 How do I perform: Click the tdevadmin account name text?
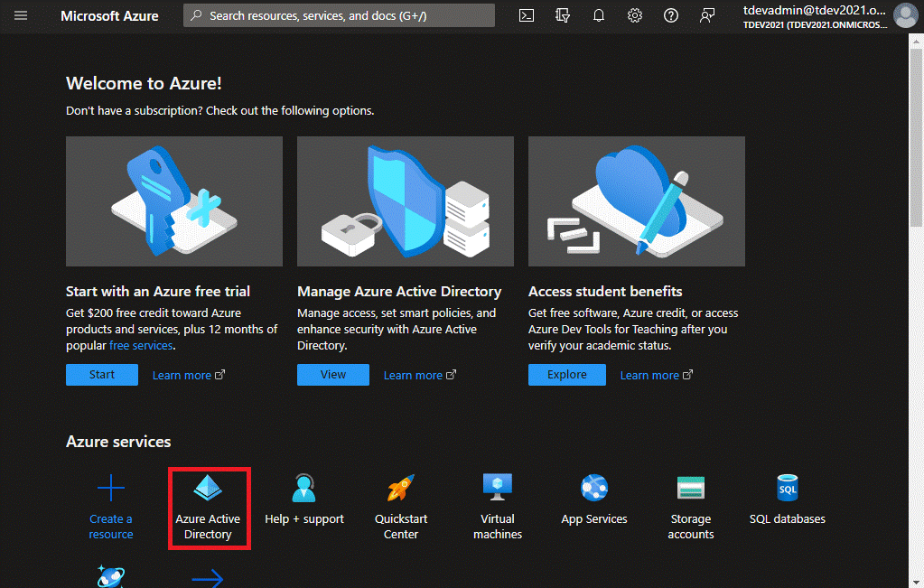point(815,10)
